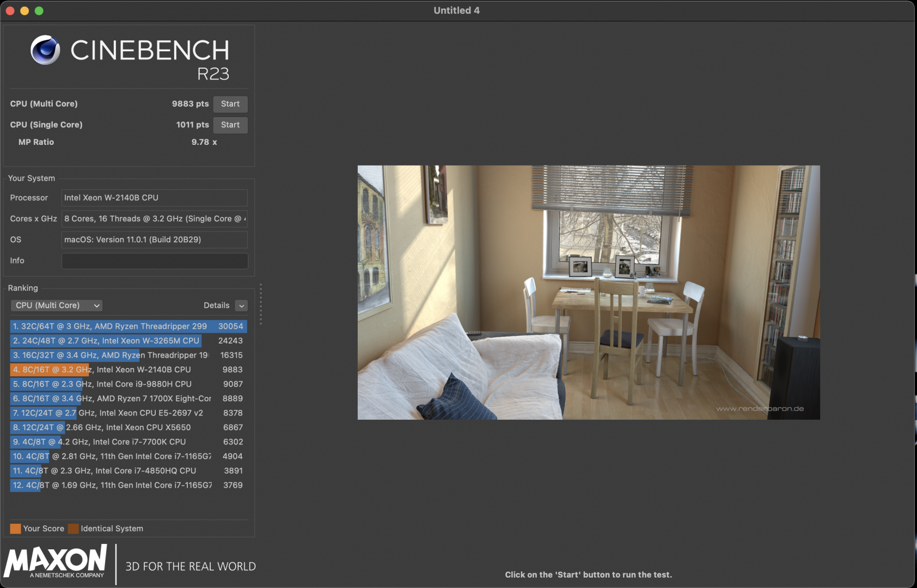Click the yellow minimize window button
Image resolution: width=917 pixels, height=588 pixels.
click(x=25, y=11)
